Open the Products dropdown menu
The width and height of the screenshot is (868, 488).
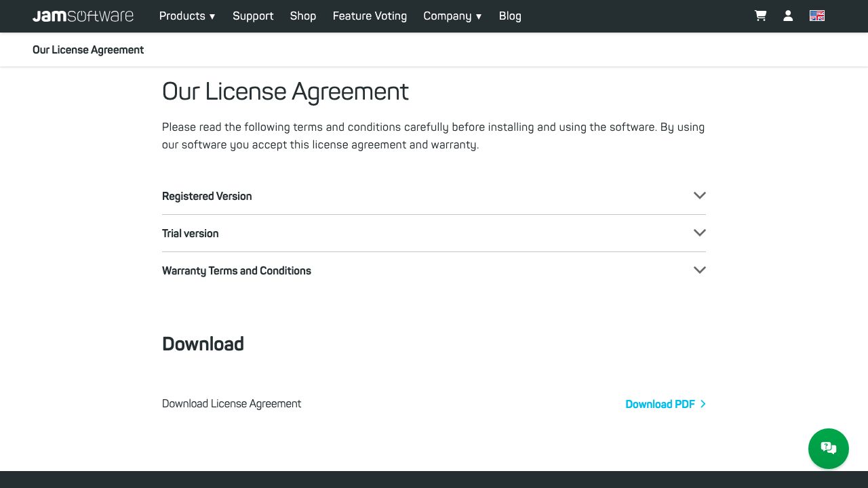pyautogui.click(x=187, y=16)
